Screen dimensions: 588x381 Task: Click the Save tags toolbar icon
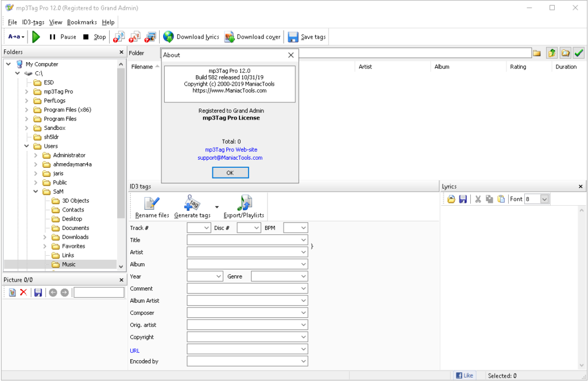[x=293, y=36]
